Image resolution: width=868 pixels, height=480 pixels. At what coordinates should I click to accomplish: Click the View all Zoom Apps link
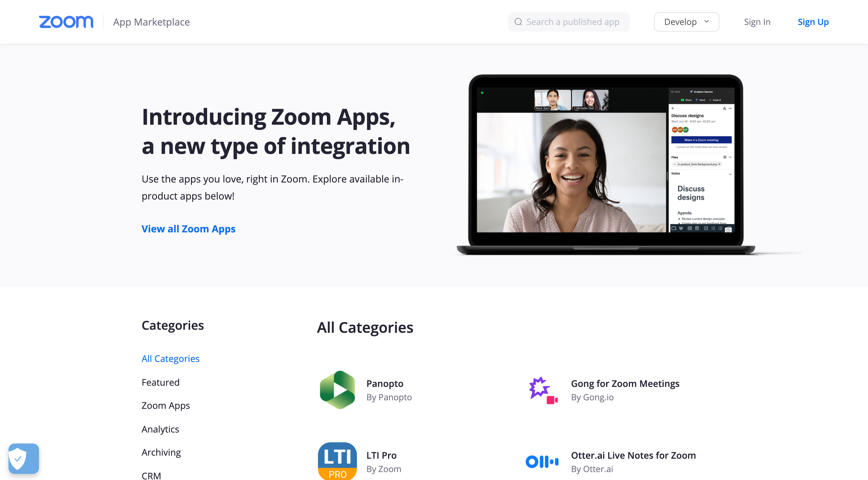tap(188, 228)
